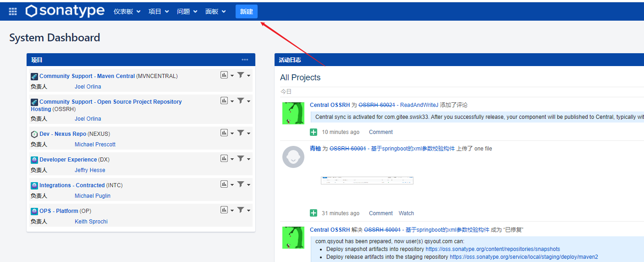This screenshot has height=262, width=644.
Task: Open the 项目 menu in top bar
Action: pyautogui.click(x=159, y=11)
